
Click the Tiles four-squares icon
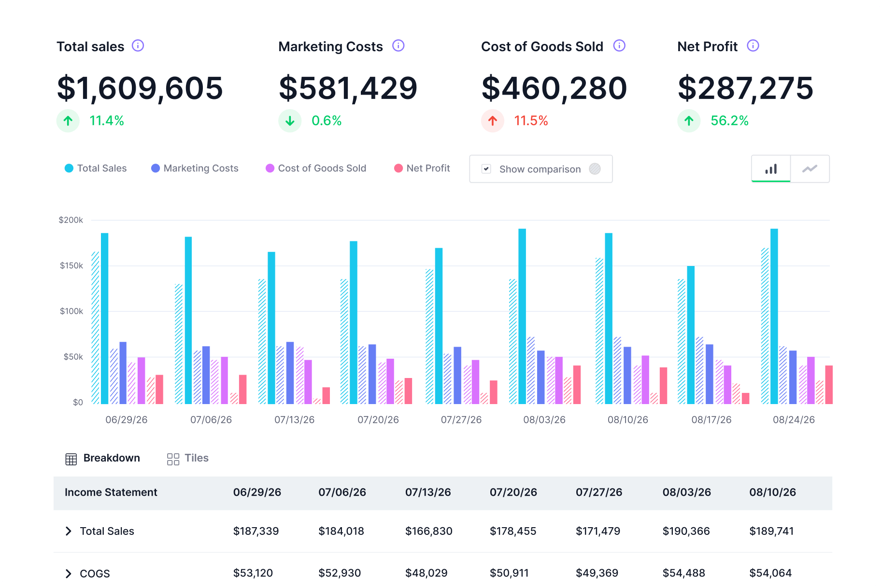coord(173,459)
